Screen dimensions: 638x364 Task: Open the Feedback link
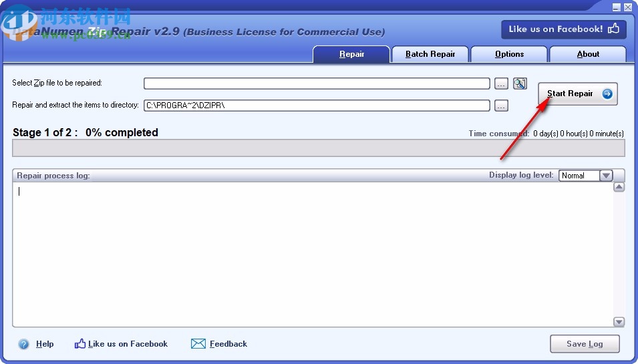pos(228,344)
